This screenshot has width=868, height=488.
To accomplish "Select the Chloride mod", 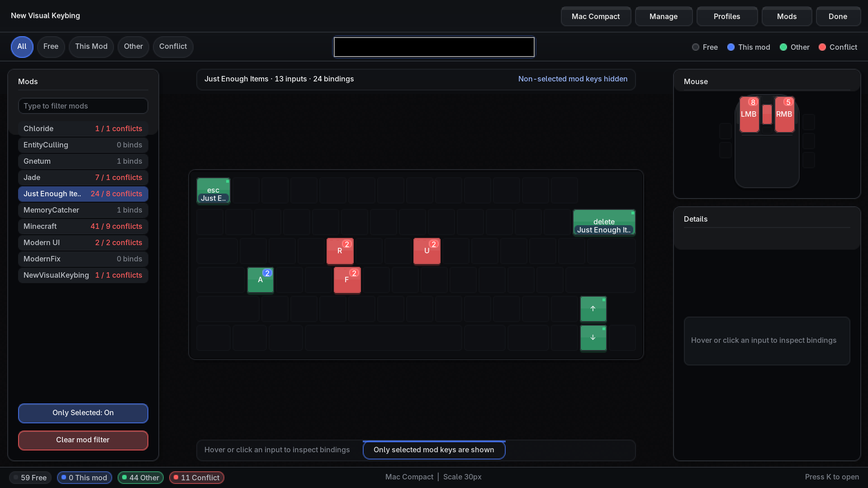I will [x=83, y=128].
